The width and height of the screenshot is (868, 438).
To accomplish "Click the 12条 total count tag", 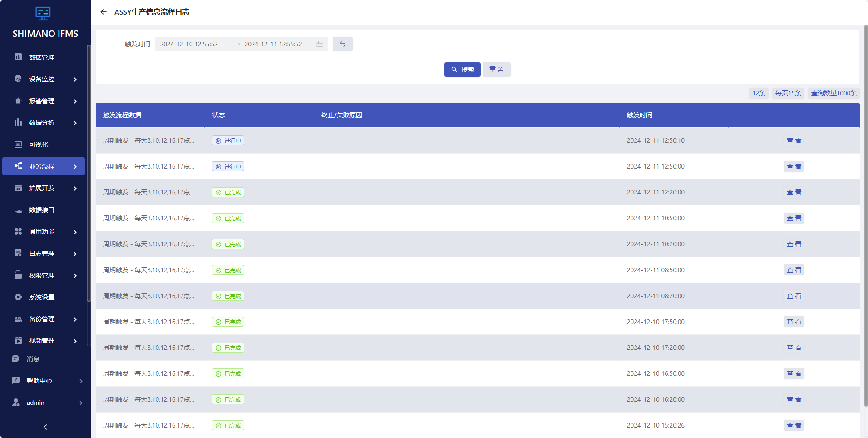I will pos(759,93).
